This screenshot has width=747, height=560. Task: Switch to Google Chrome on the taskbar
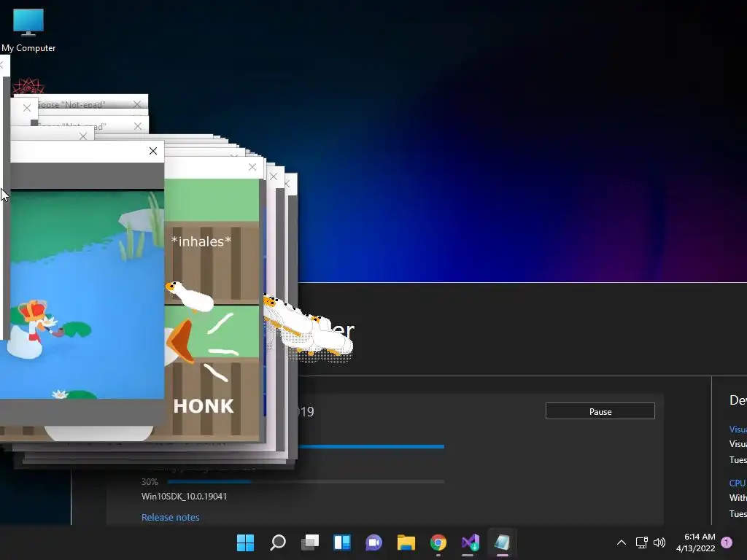(x=438, y=542)
